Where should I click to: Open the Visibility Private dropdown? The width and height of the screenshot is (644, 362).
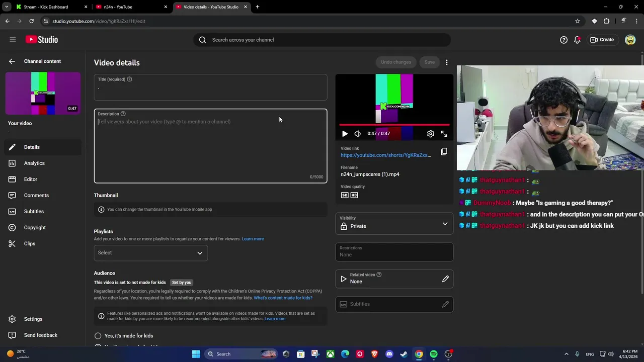point(394,223)
